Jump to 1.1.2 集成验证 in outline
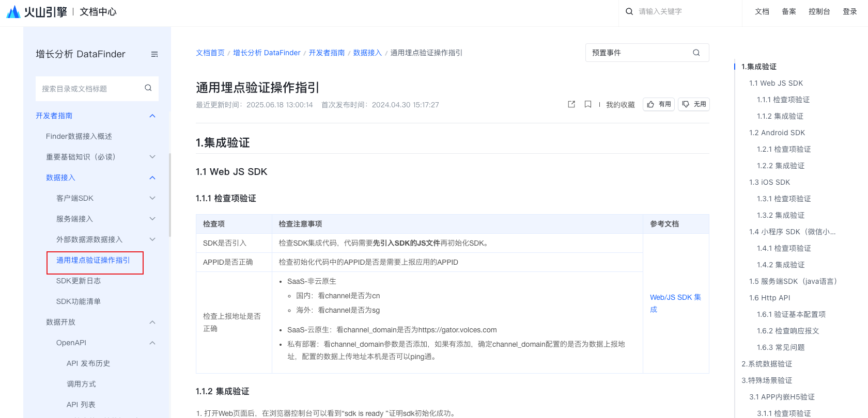The height and width of the screenshot is (418, 868). [x=780, y=116]
